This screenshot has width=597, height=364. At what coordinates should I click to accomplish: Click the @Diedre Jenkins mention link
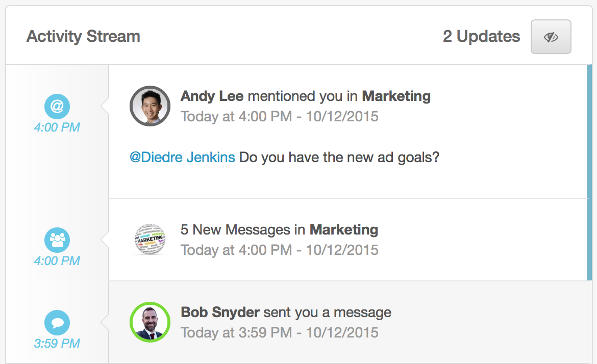[x=182, y=157]
